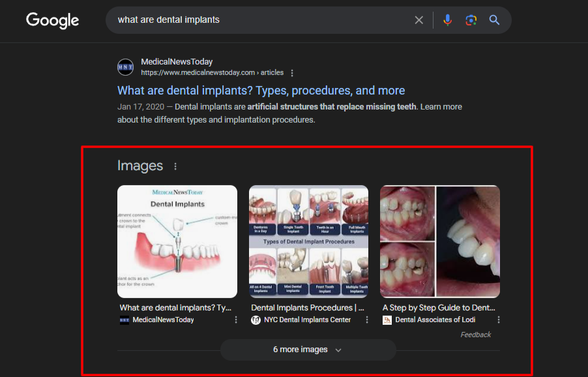588x377 pixels.
Task: Open options for MedicalNewsToday image card
Action: tap(236, 320)
